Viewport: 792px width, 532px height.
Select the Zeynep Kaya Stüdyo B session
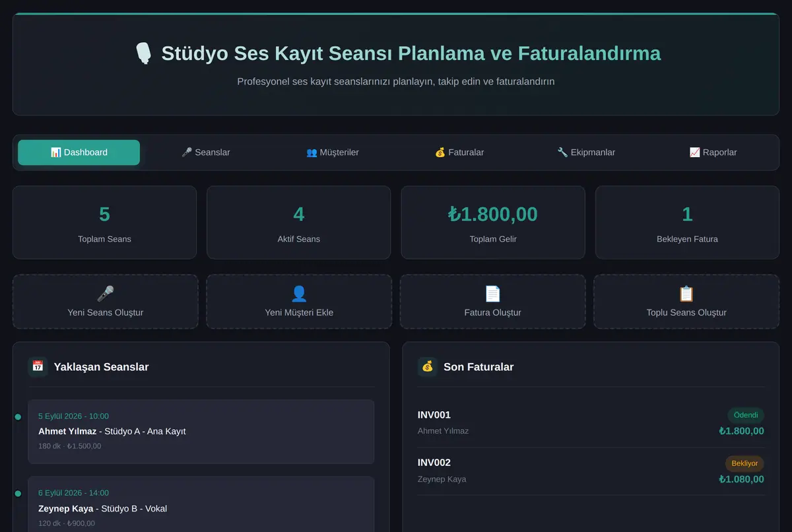[x=201, y=506]
